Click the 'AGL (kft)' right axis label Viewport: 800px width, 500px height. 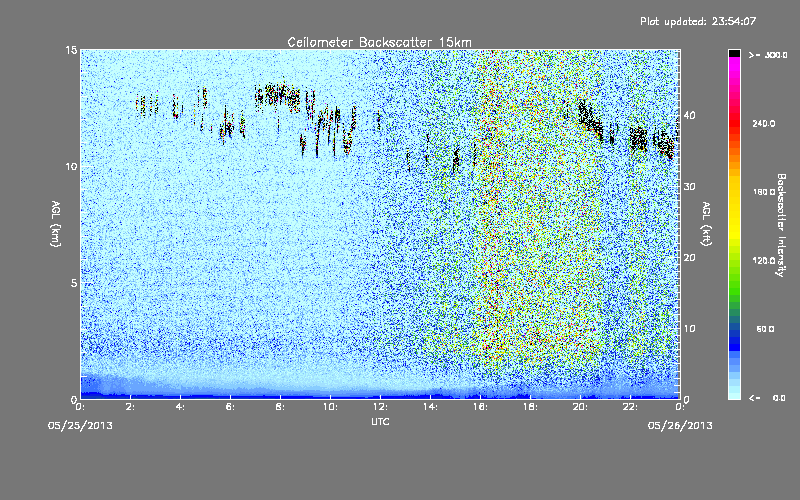(707, 223)
